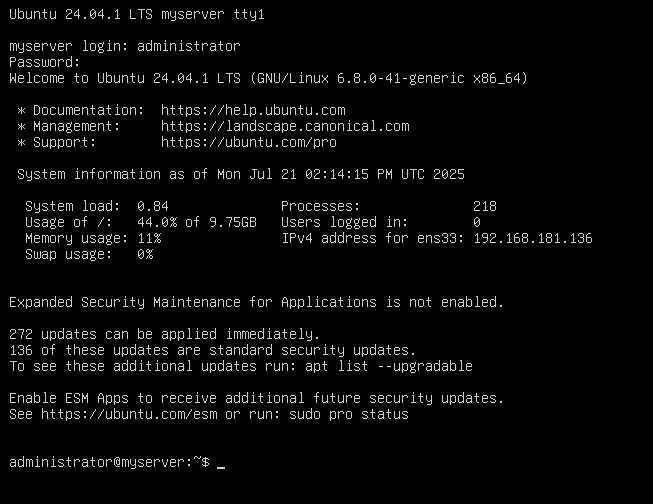This screenshot has width=653, height=504.
Task: Click the https://ubuntu.com/pro support URL
Action: click(249, 142)
